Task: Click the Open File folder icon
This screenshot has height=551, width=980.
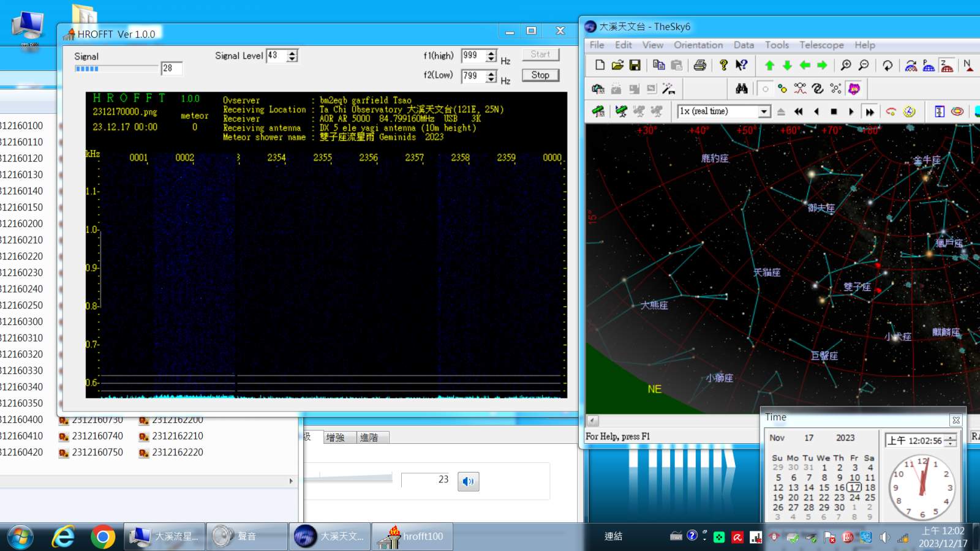Action: tap(617, 66)
